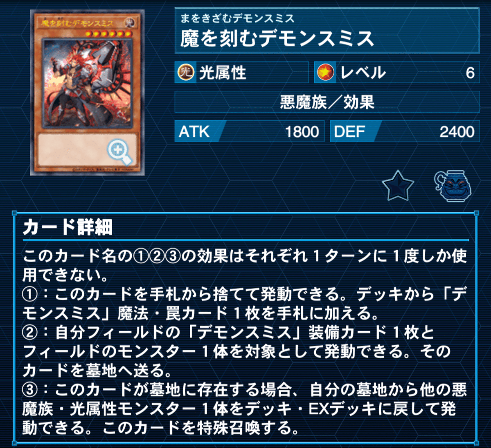The width and height of the screenshot is (491, 448).
Task: Click the 光属性 attribute field
Action: point(241,72)
